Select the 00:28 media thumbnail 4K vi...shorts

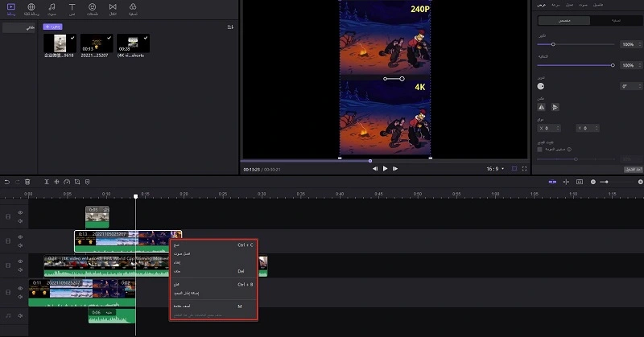133,43
